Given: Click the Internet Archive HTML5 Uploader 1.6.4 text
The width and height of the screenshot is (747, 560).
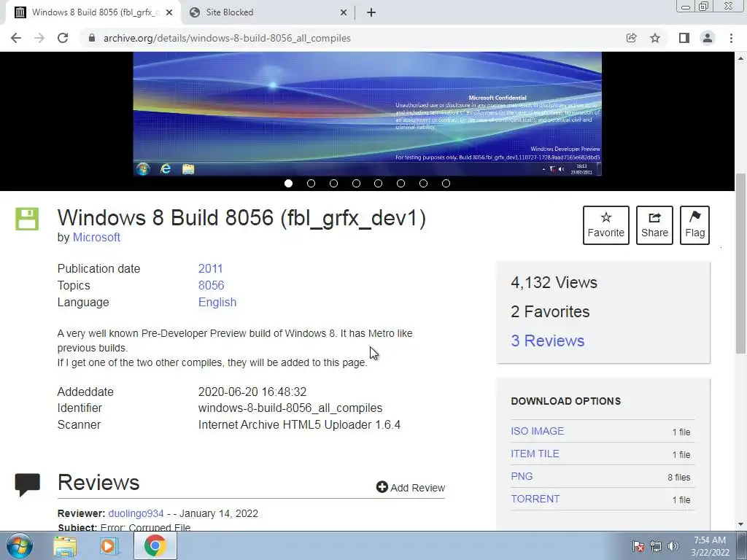Looking at the screenshot, I should 299,425.
